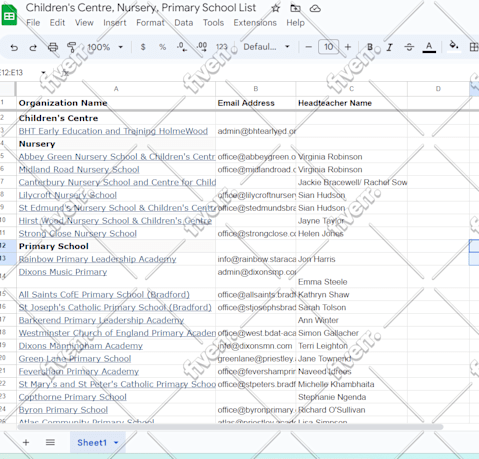479x459 pixels.
Task: Click the Redo arrow in toolbar
Action: [x=33, y=47]
